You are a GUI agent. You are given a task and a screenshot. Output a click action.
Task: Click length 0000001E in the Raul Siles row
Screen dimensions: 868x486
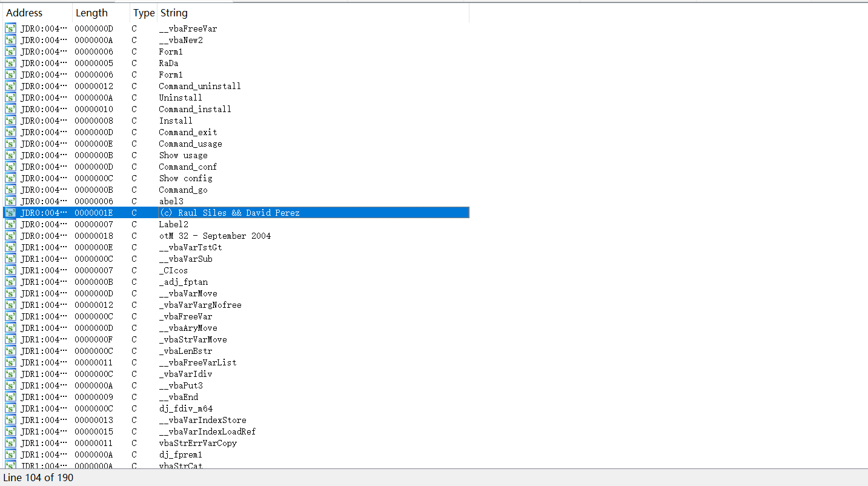[94, 213]
